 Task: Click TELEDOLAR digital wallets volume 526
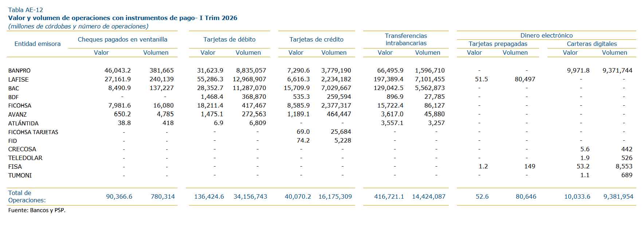pyautogui.click(x=627, y=158)
